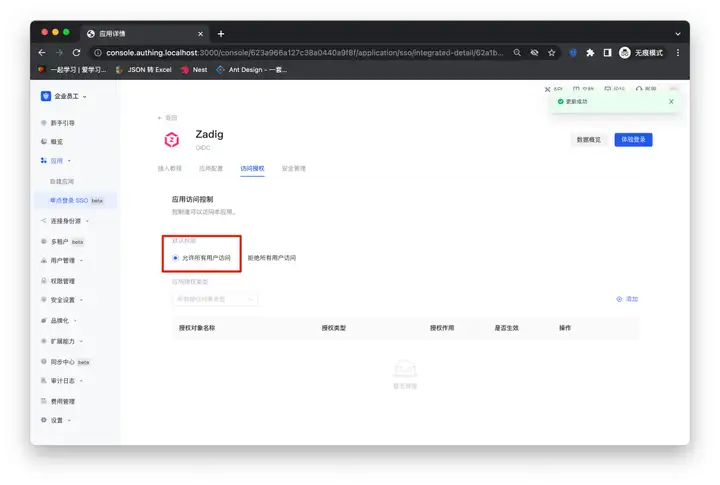Switch to the 访问授权 tab
Screen dimensions: 720x485
tap(252, 169)
